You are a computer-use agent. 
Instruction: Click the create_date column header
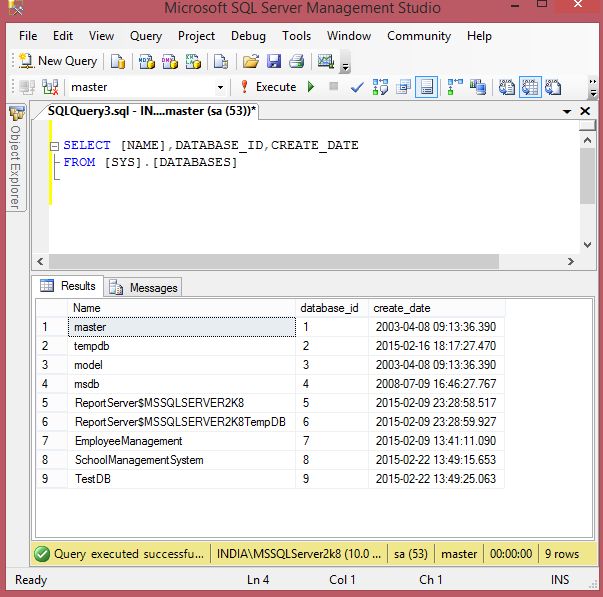pos(436,308)
